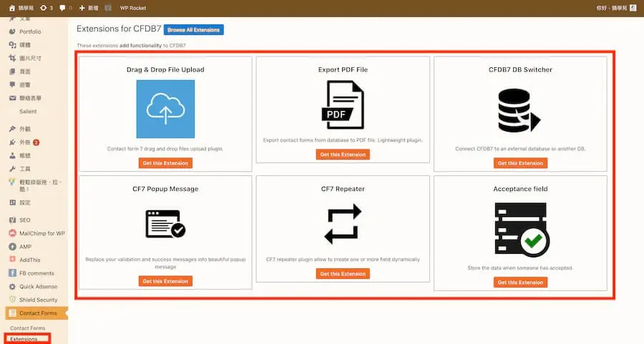Open the SEO sidebar menu
The width and height of the screenshot is (644, 344).
pyautogui.click(x=24, y=220)
